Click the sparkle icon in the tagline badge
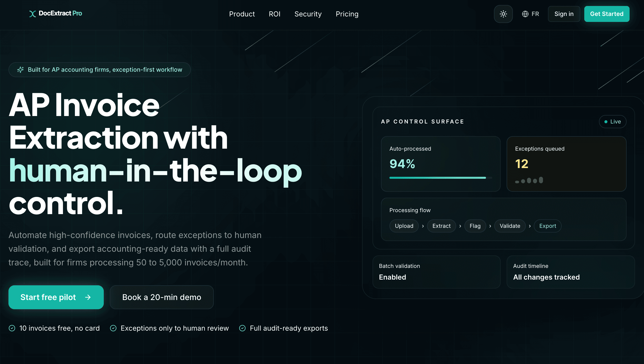This screenshot has height=364, width=644. coord(20,70)
